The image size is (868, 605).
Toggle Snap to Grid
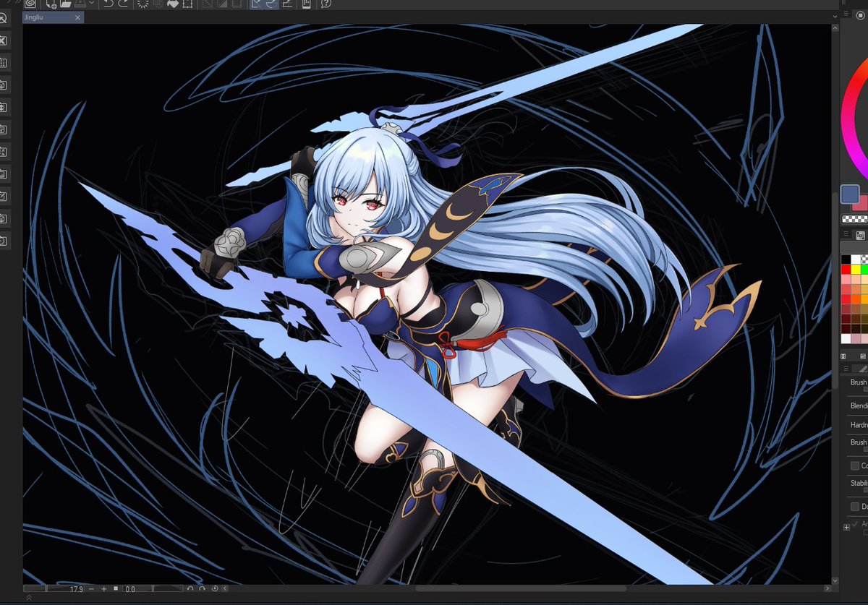click(x=287, y=4)
